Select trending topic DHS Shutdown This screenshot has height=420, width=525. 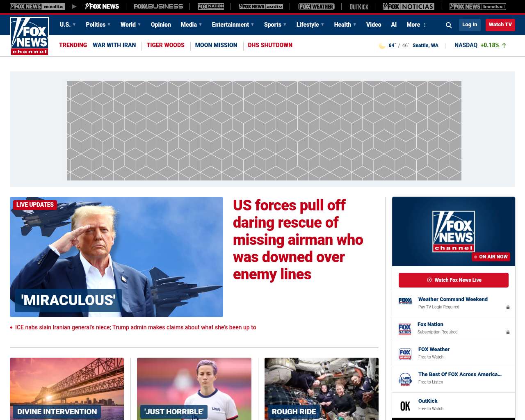[x=270, y=45]
